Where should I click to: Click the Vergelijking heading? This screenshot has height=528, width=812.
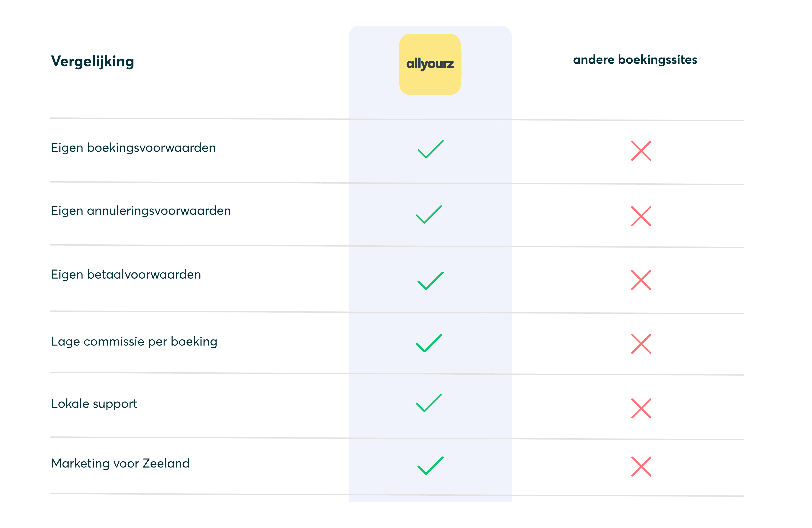point(92,61)
